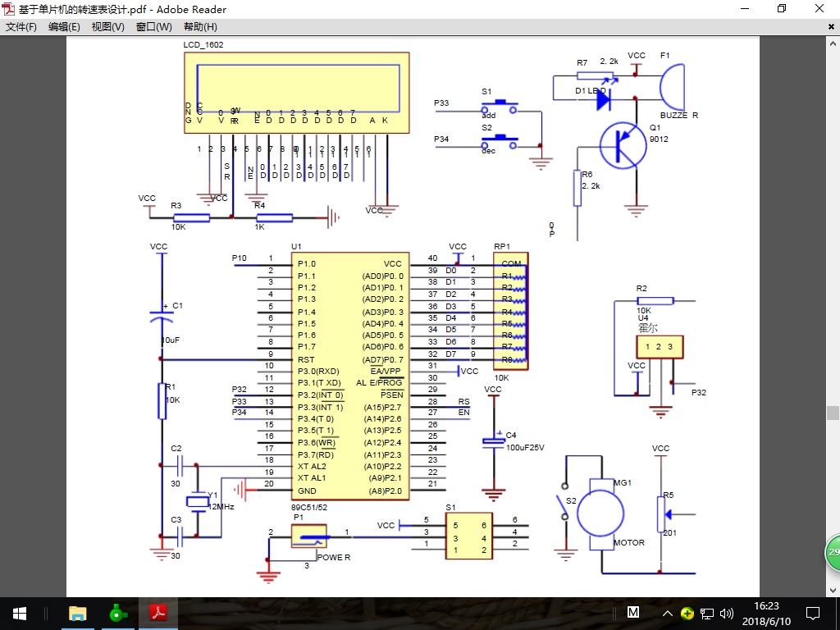Open the 帮助(H) menu
This screenshot has height=630, width=840.
point(200,27)
